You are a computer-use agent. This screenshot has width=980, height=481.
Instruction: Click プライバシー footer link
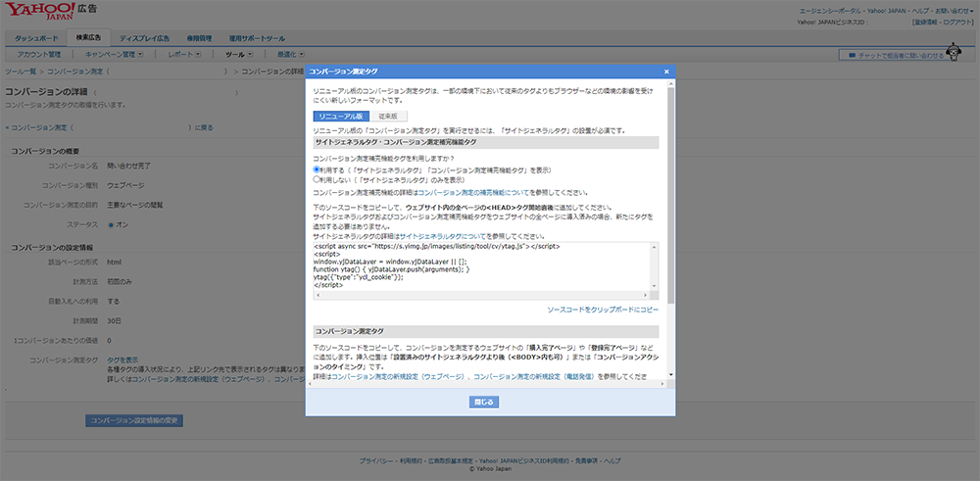tap(377, 460)
